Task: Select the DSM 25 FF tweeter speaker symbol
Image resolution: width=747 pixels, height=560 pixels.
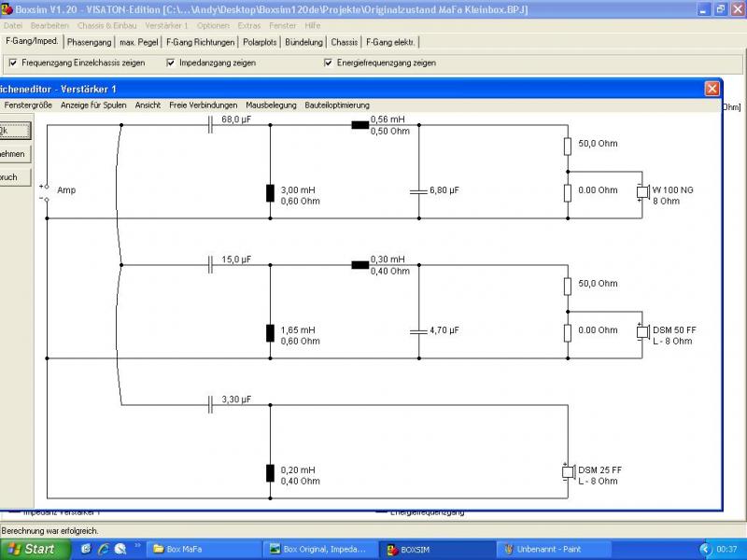Action: click(x=567, y=472)
